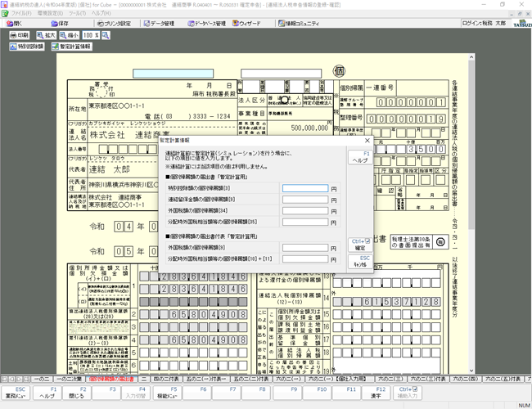Click the 保存 (Save) toolbar icon

[x=61, y=24]
